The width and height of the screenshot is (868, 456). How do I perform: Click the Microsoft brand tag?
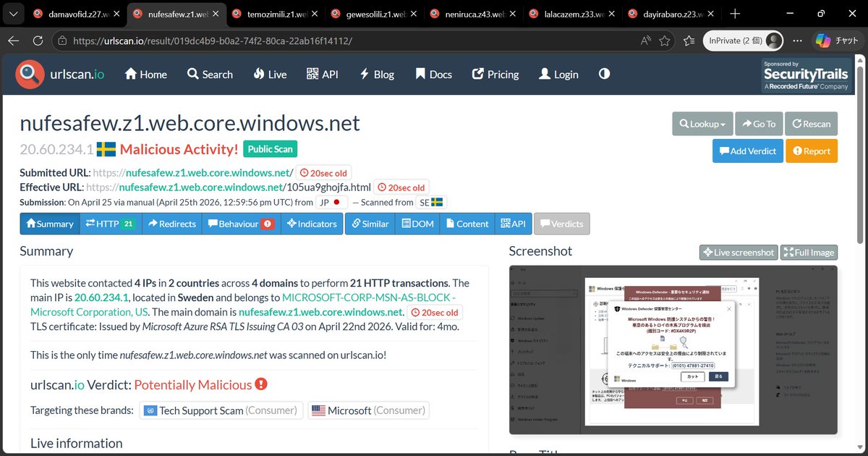pyautogui.click(x=368, y=410)
